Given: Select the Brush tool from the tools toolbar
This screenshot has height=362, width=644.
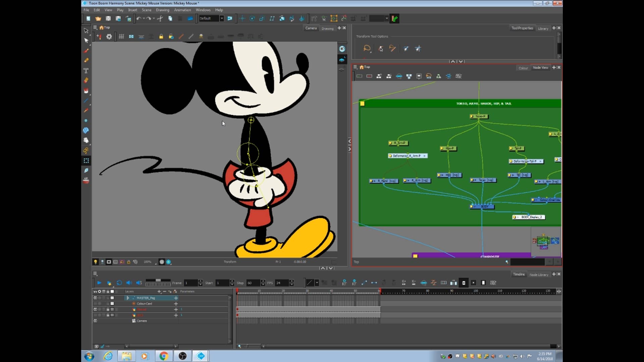Looking at the screenshot, I should pyautogui.click(x=86, y=51).
